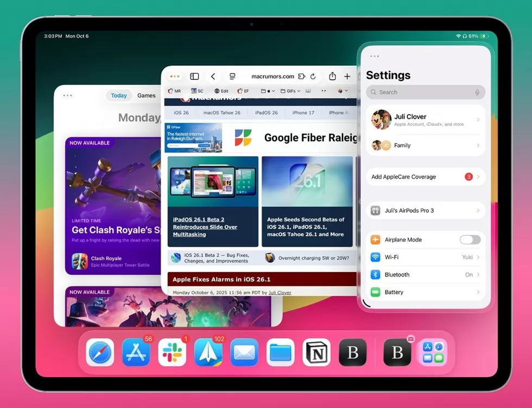Open Safari page reader menu icon
This screenshot has height=408, width=532.
tap(232, 77)
